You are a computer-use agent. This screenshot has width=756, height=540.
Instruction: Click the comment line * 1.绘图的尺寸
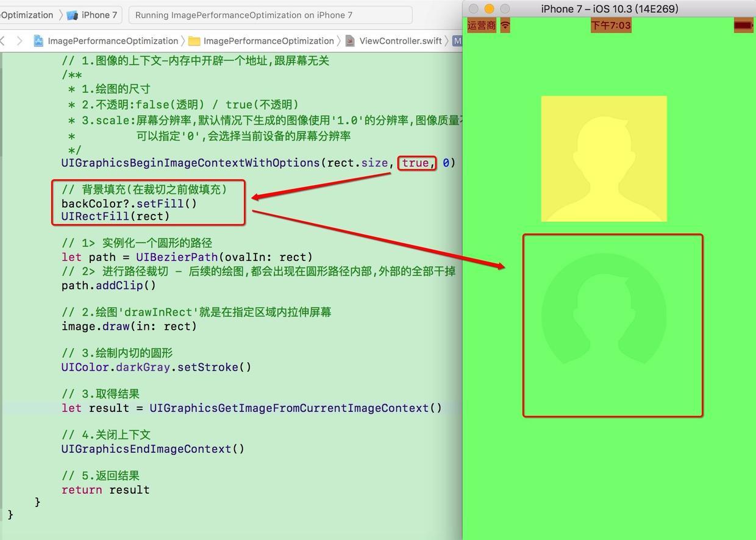tap(109, 89)
